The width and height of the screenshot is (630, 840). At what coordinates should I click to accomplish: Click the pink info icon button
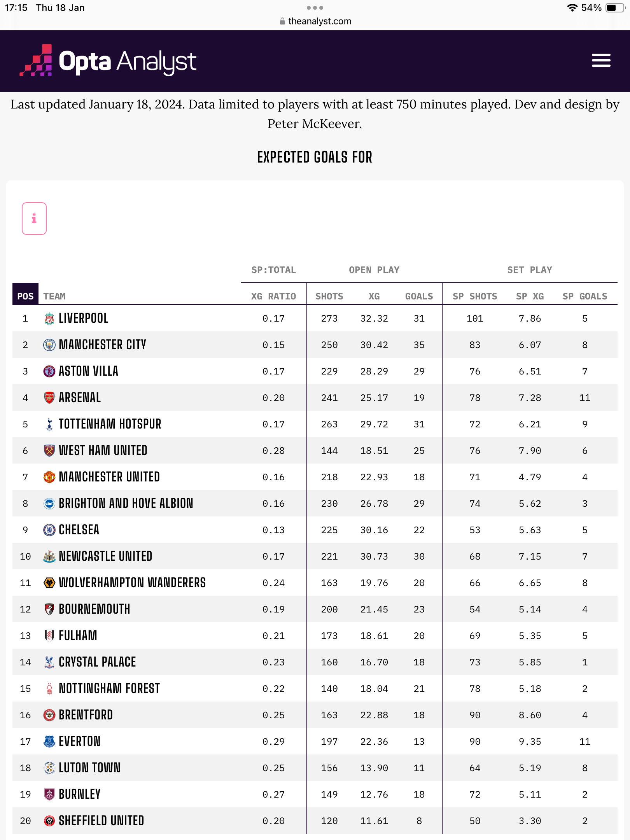click(x=34, y=219)
